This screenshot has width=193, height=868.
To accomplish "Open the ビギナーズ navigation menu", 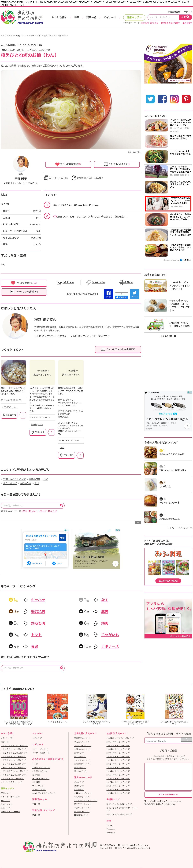I will click(x=110, y=17).
